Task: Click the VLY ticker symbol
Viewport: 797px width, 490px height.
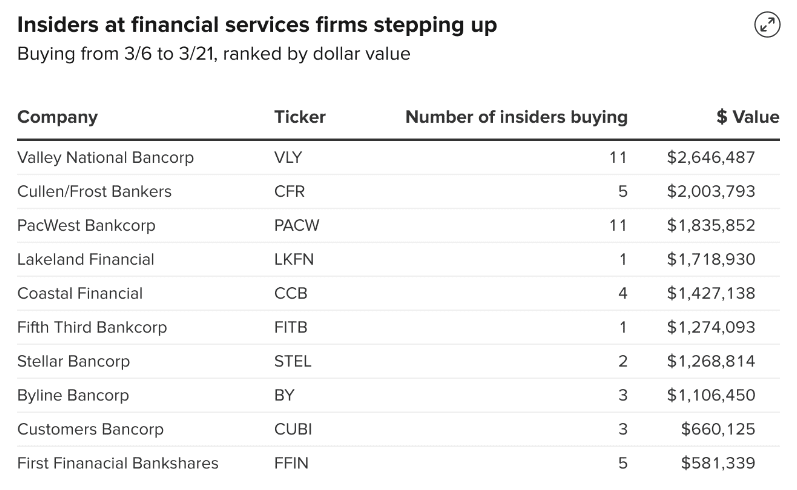Action: pos(288,158)
